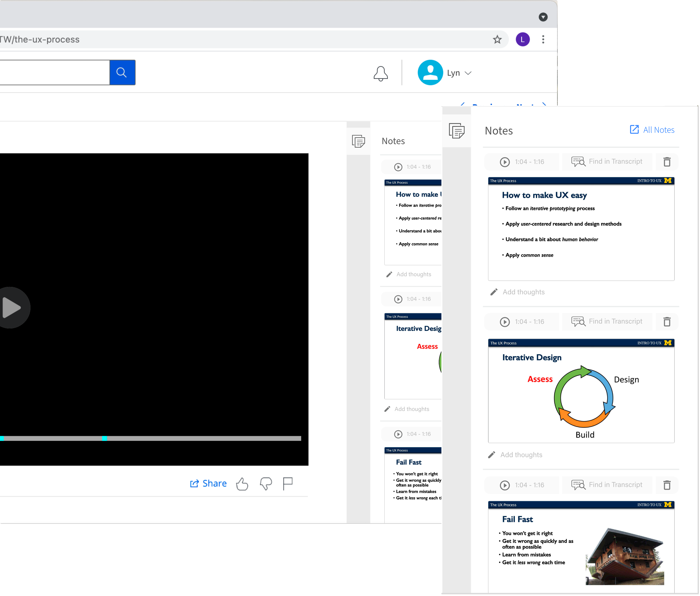Toggle the notes panel icon in foreground sidebar
Viewport: 700px width, 596px height.
(456, 131)
